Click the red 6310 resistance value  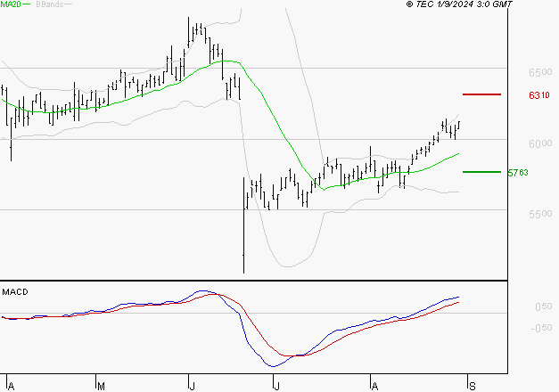tap(539, 95)
